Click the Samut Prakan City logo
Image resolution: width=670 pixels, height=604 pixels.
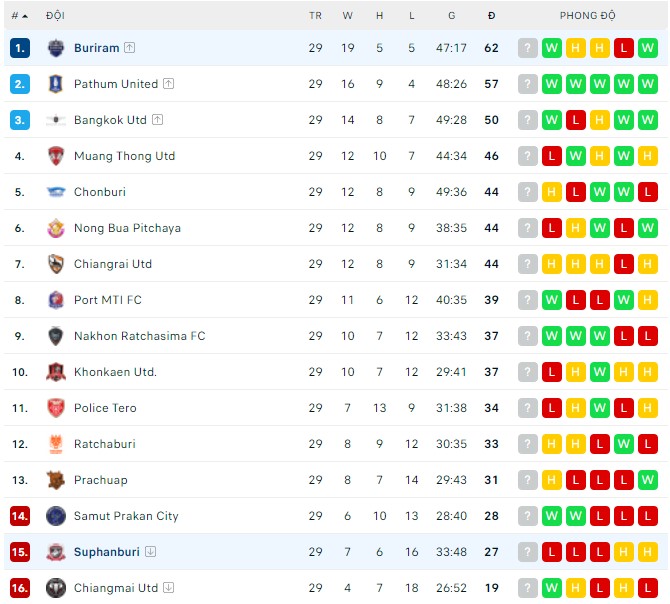pos(56,516)
